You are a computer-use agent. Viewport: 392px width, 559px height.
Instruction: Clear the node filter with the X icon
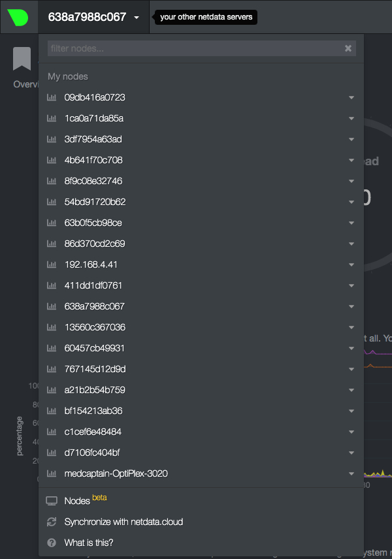point(348,48)
